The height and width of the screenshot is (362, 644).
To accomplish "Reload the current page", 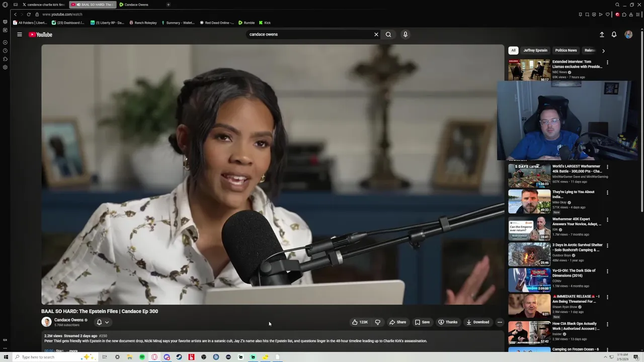I will pyautogui.click(x=29, y=14).
